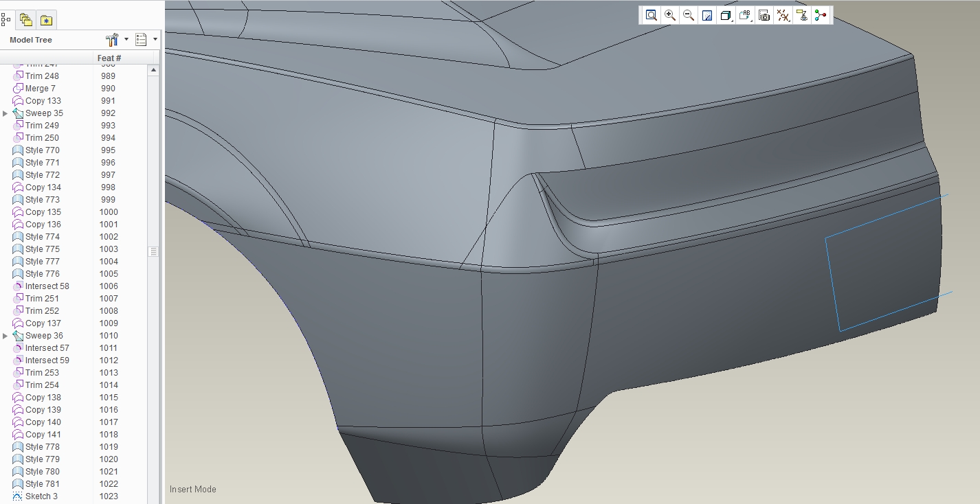Select the Copy 135 feature
The image size is (980, 504).
pyautogui.click(x=37, y=212)
